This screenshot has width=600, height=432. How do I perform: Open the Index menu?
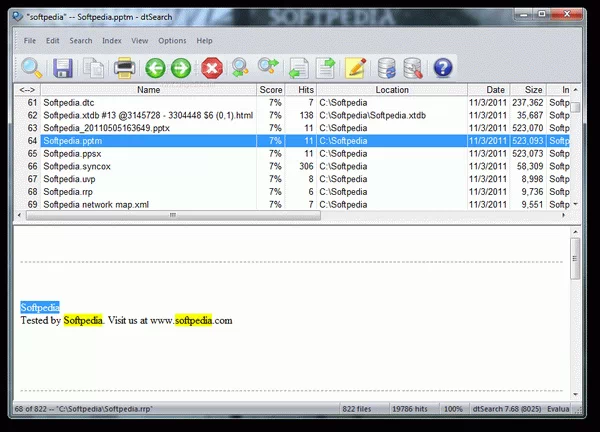point(111,41)
